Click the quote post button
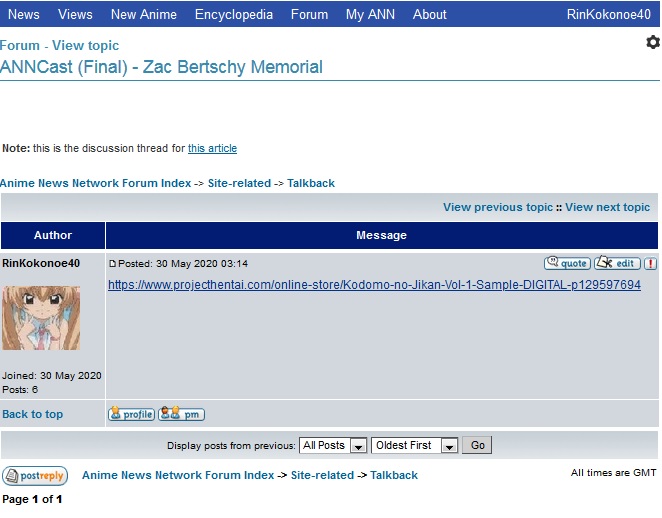 coord(567,263)
